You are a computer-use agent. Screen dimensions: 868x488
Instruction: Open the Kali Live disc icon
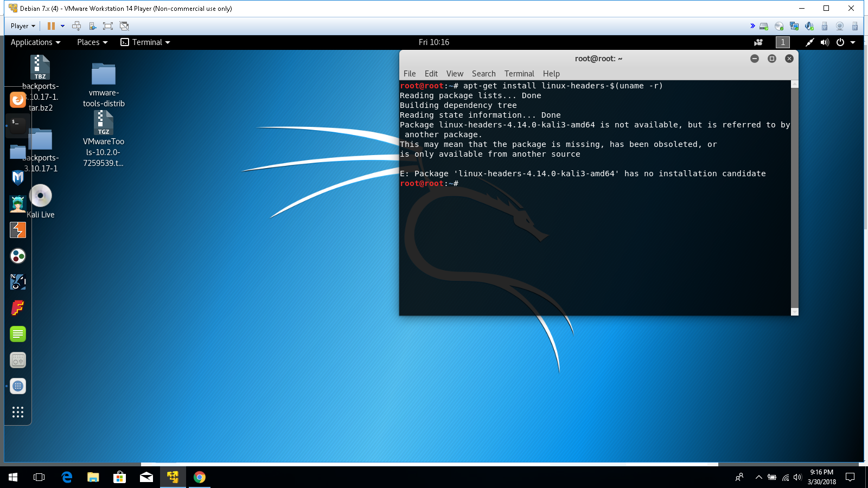[x=41, y=196]
